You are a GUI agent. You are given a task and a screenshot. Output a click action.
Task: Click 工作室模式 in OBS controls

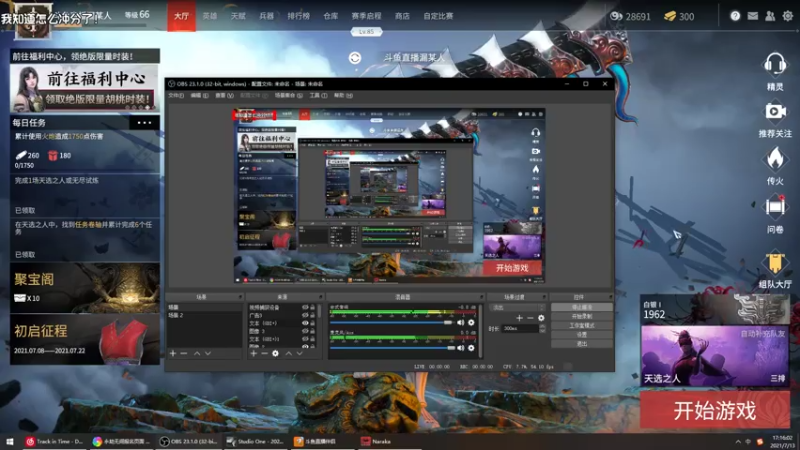[582, 326]
